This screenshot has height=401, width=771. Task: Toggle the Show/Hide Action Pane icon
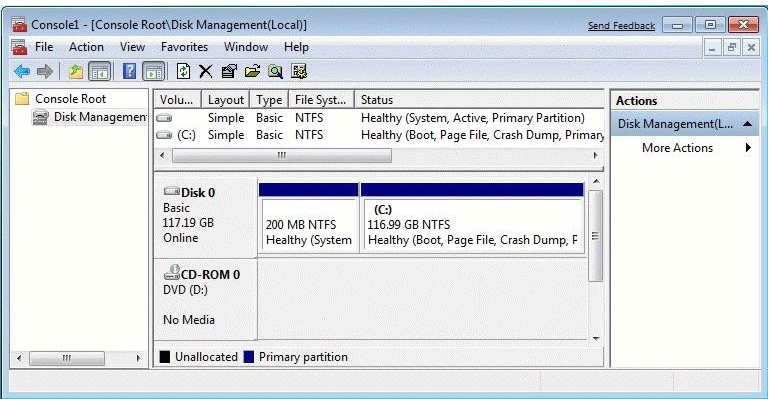tap(153, 72)
